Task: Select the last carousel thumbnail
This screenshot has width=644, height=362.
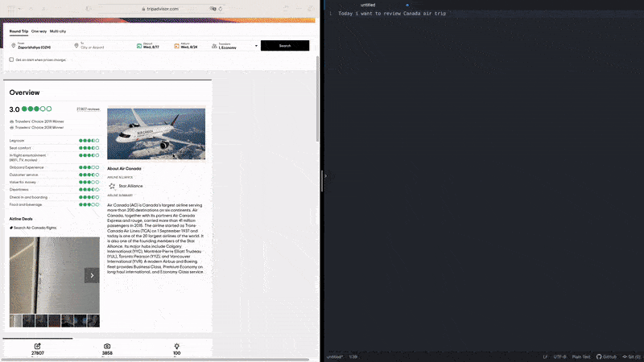Action: click(93, 320)
